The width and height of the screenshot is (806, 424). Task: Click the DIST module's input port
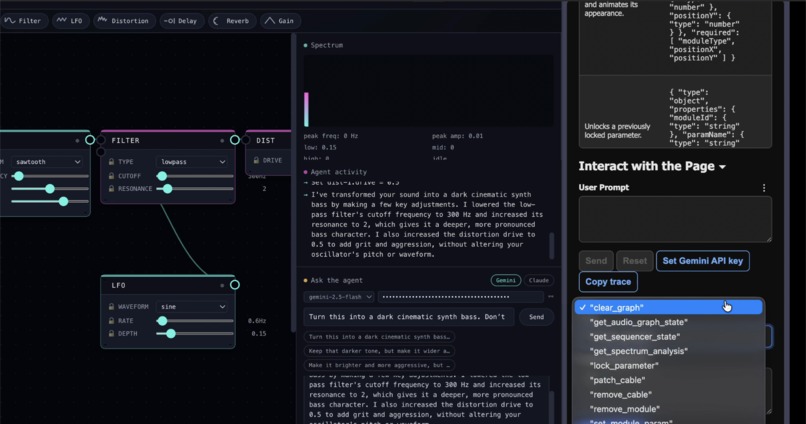tap(246, 140)
